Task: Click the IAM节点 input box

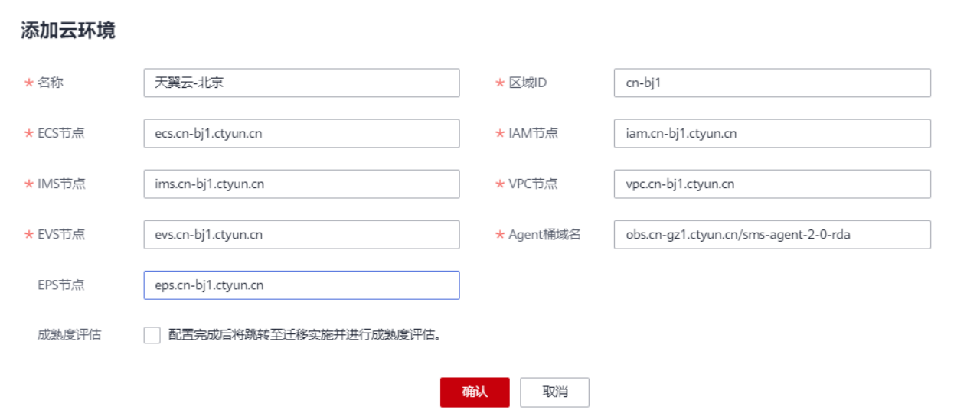Action: pos(772,133)
